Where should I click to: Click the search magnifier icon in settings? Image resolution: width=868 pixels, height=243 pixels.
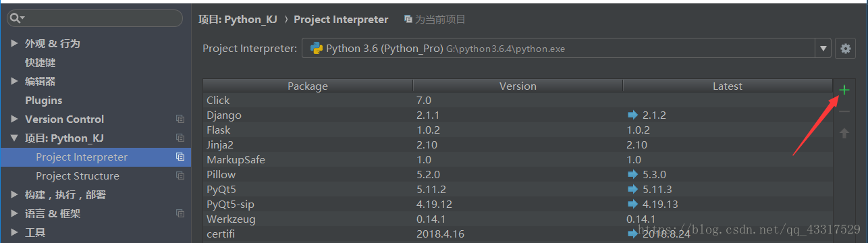coord(17,18)
